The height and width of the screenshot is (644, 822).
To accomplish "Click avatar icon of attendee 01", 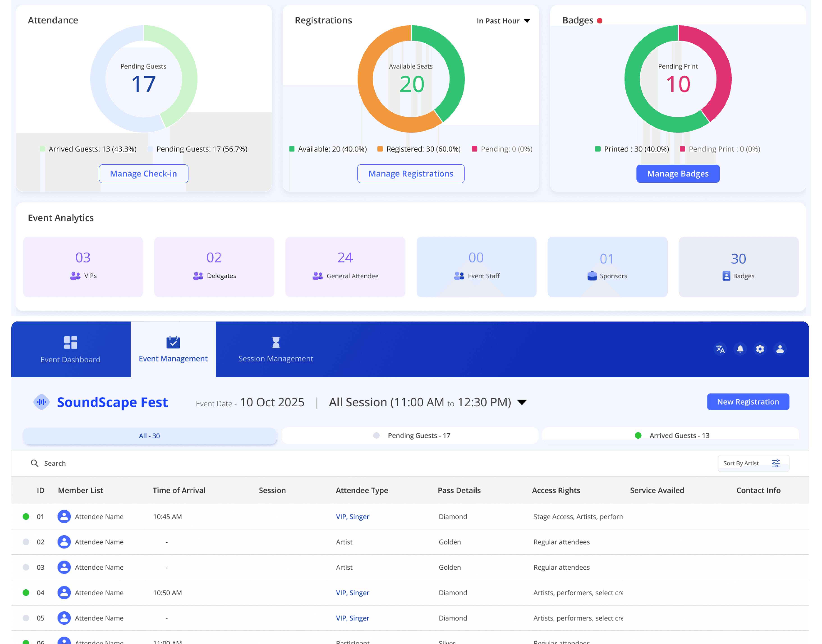I will (x=64, y=517).
